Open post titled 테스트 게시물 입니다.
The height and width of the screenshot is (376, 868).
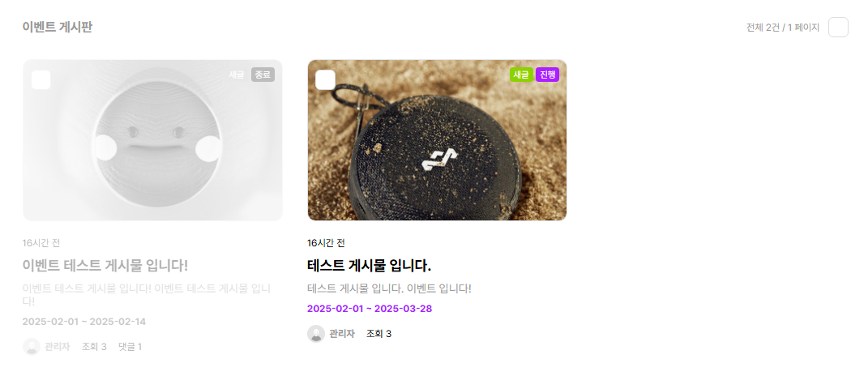pos(370,265)
